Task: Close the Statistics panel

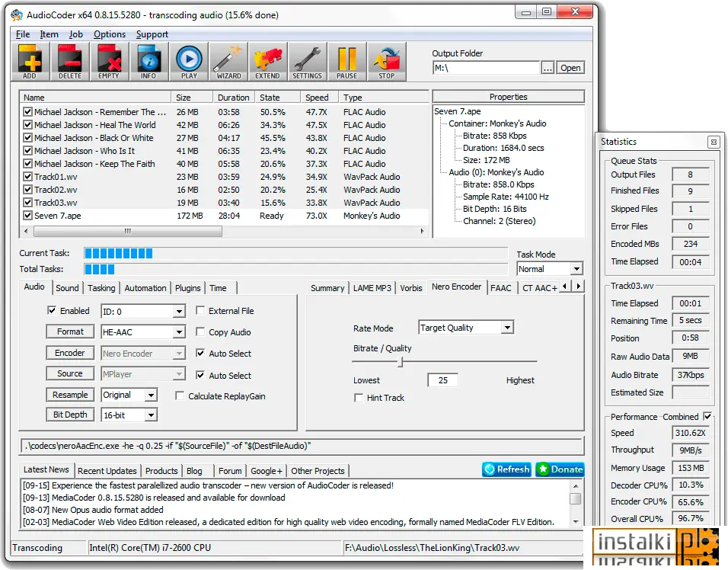Action: 714,142
